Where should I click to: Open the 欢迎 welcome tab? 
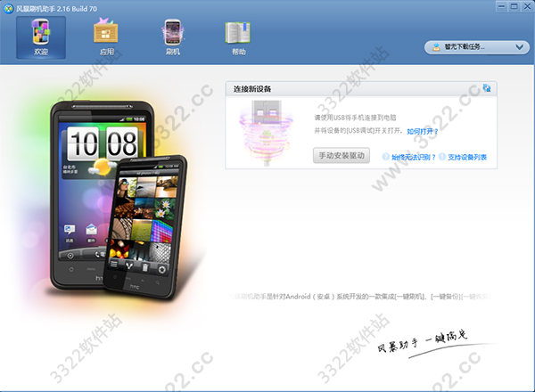coord(41,37)
